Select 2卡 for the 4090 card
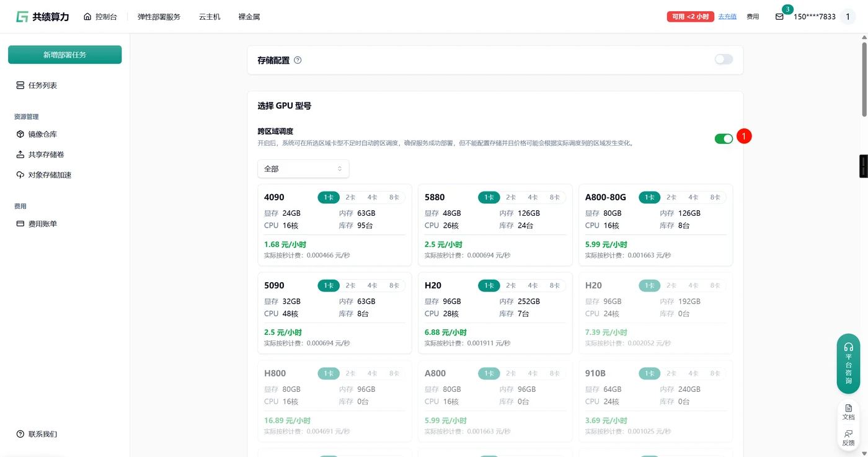The height and width of the screenshot is (457, 868). click(x=350, y=197)
